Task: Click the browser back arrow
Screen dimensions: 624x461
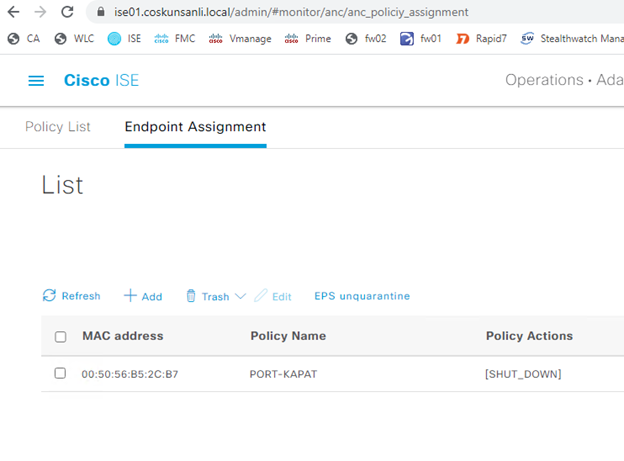Action: pyautogui.click(x=14, y=12)
